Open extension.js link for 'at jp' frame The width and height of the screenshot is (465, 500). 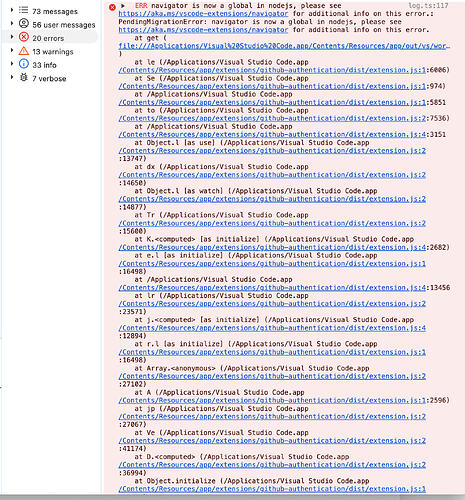click(272, 416)
